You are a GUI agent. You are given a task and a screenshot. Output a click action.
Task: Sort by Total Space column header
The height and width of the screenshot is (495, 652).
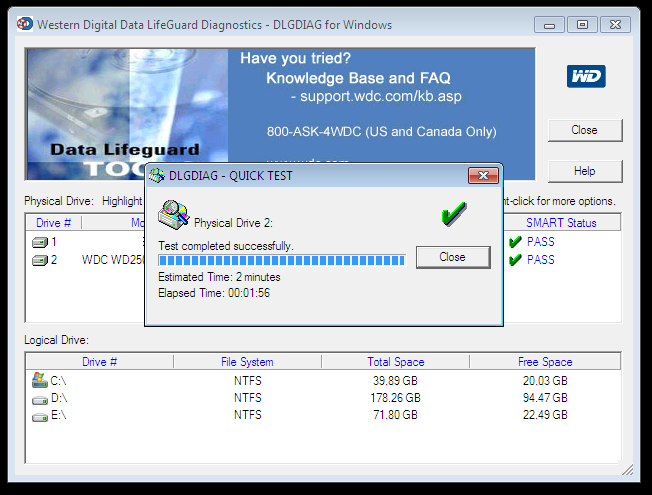pos(395,362)
